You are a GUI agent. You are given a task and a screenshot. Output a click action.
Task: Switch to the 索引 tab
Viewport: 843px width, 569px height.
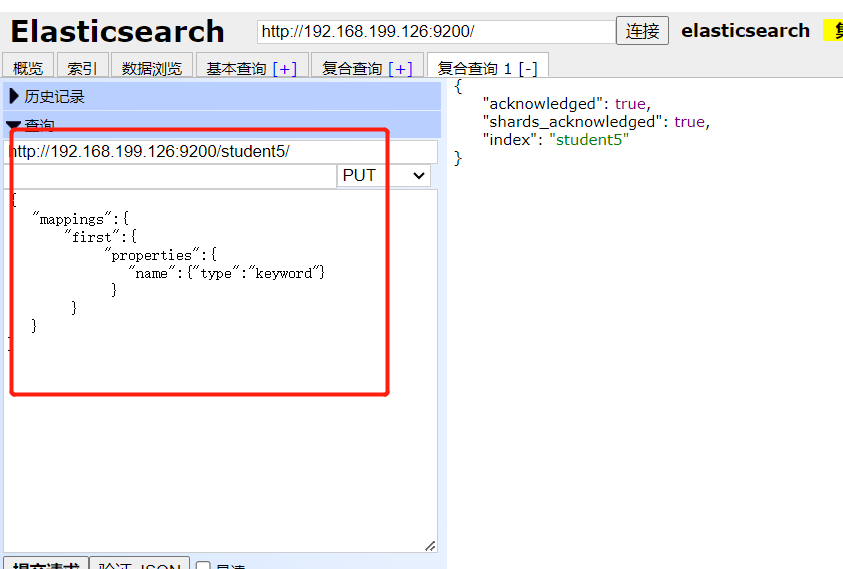click(82, 68)
